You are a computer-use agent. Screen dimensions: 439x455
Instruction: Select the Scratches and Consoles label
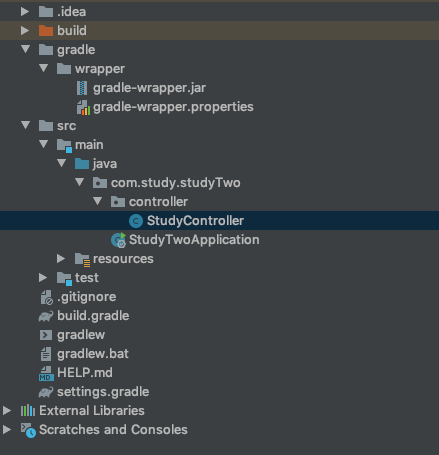(113, 430)
